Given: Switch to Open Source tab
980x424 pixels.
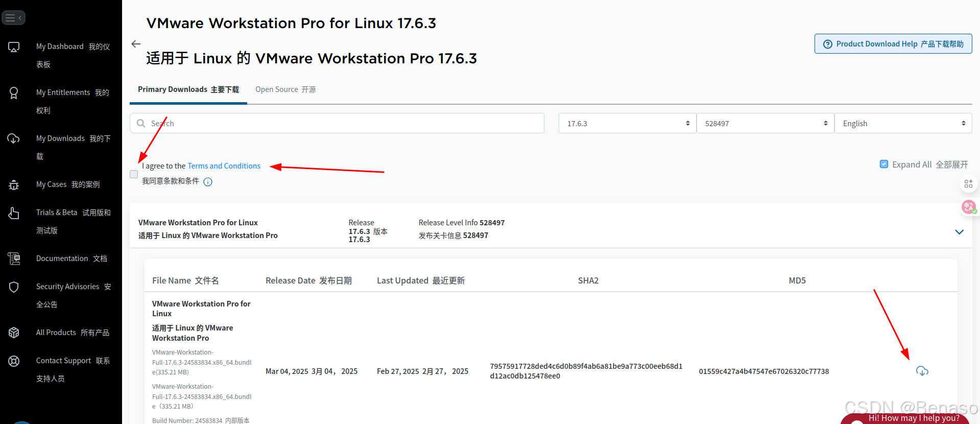Looking at the screenshot, I should coord(285,89).
